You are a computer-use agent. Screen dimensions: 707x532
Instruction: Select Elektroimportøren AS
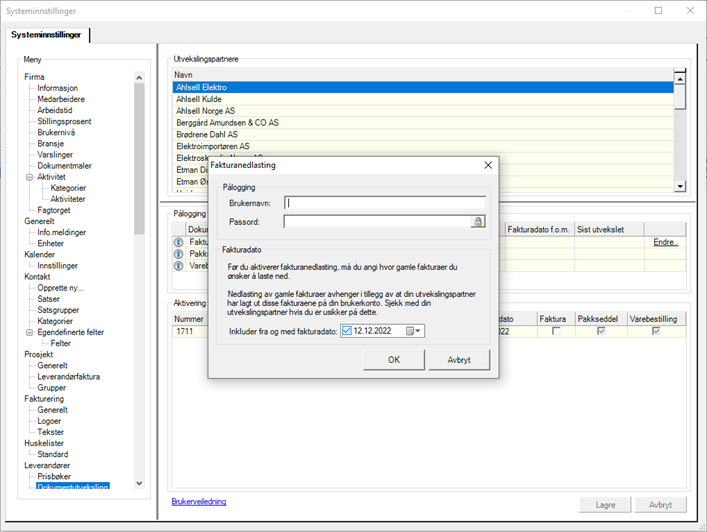tap(423, 146)
